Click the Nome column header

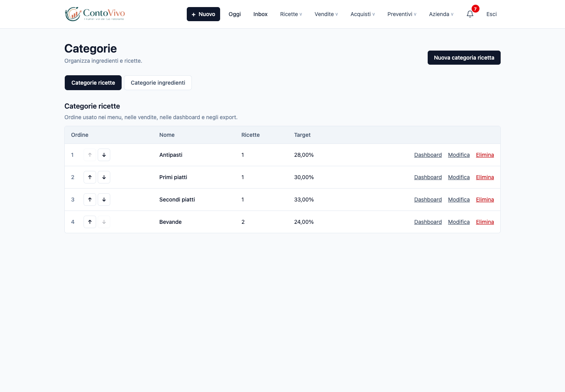click(167, 135)
